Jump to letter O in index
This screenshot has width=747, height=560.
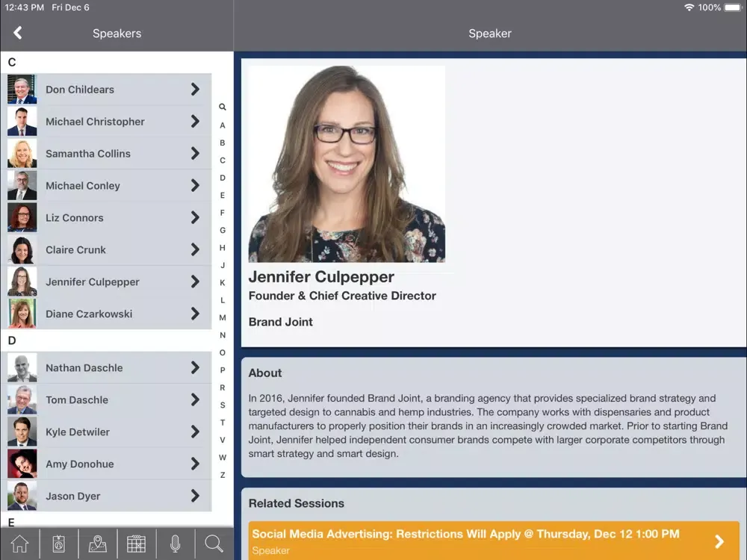[223, 353]
